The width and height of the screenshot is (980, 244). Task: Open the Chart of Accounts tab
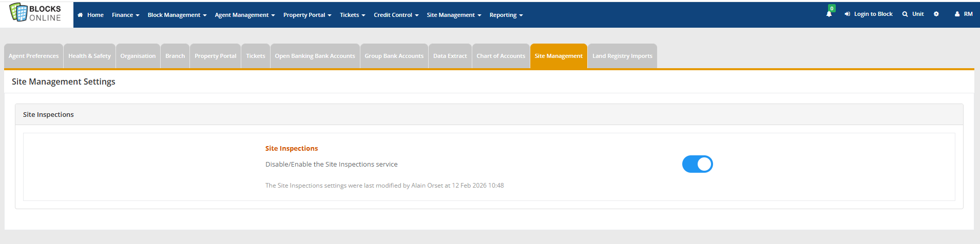point(501,56)
